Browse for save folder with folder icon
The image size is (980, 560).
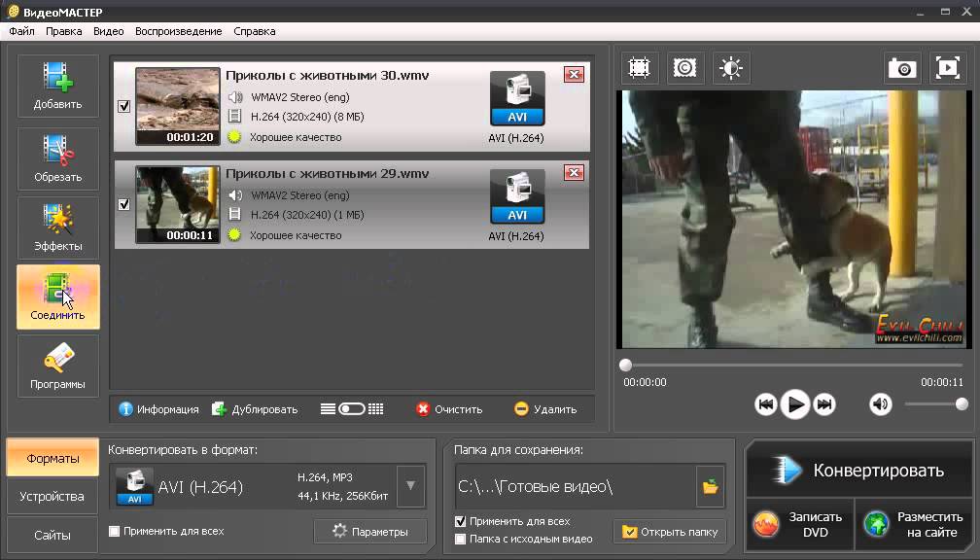711,486
